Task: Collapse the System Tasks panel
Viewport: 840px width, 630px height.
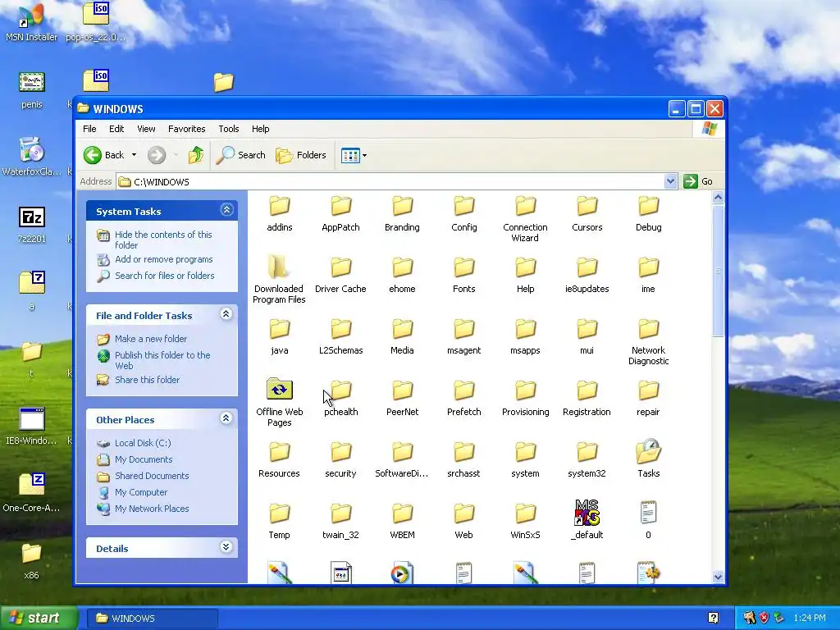Action: point(226,210)
